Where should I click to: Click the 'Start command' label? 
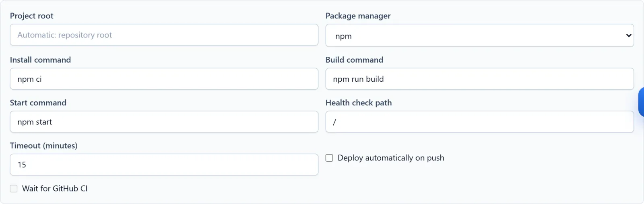tap(38, 103)
